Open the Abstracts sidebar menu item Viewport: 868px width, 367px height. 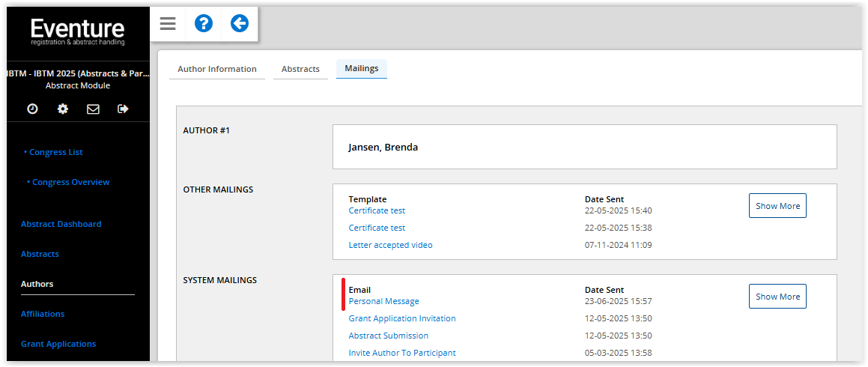pyautogui.click(x=40, y=254)
